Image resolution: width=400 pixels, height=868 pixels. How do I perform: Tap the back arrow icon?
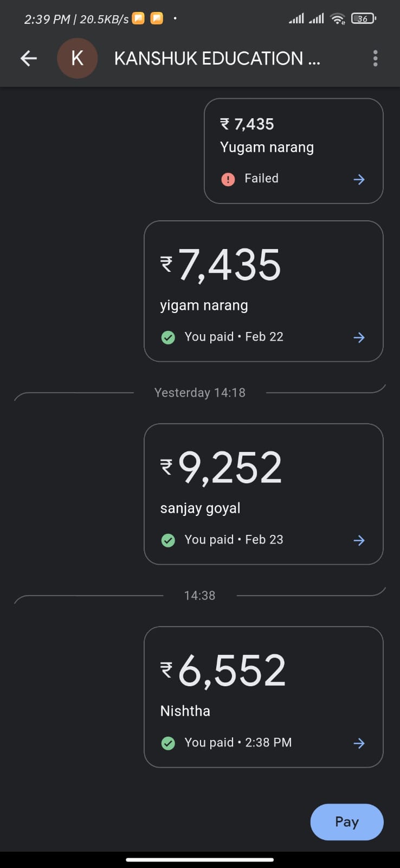29,59
